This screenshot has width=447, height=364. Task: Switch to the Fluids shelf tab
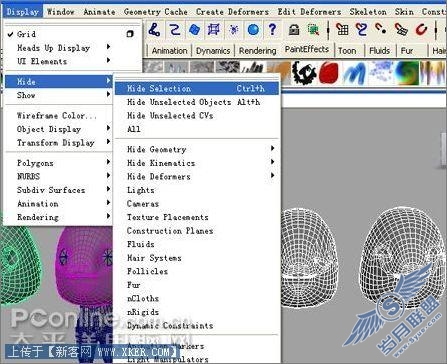(379, 51)
